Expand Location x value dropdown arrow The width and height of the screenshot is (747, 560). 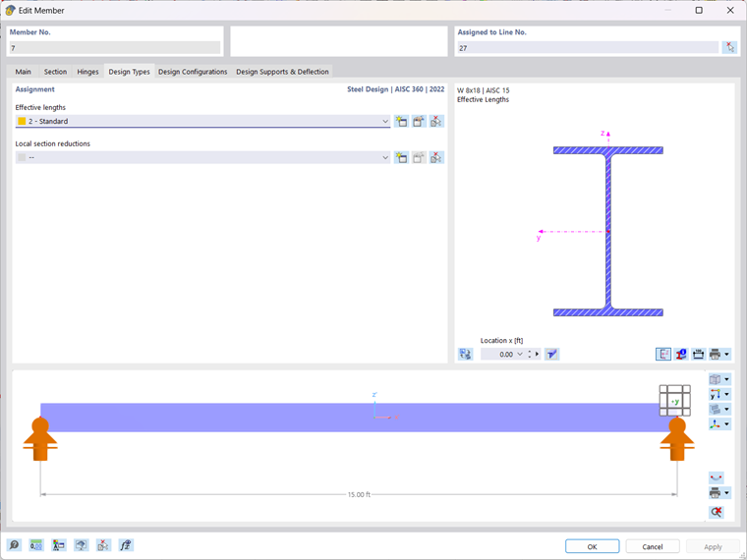coord(520,354)
